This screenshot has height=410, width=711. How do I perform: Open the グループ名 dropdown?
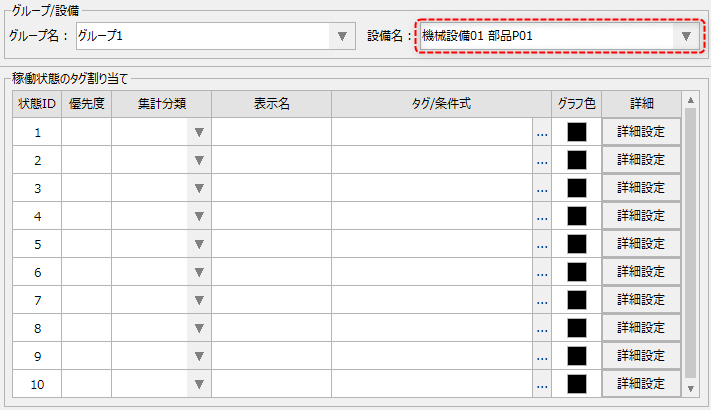[342, 36]
